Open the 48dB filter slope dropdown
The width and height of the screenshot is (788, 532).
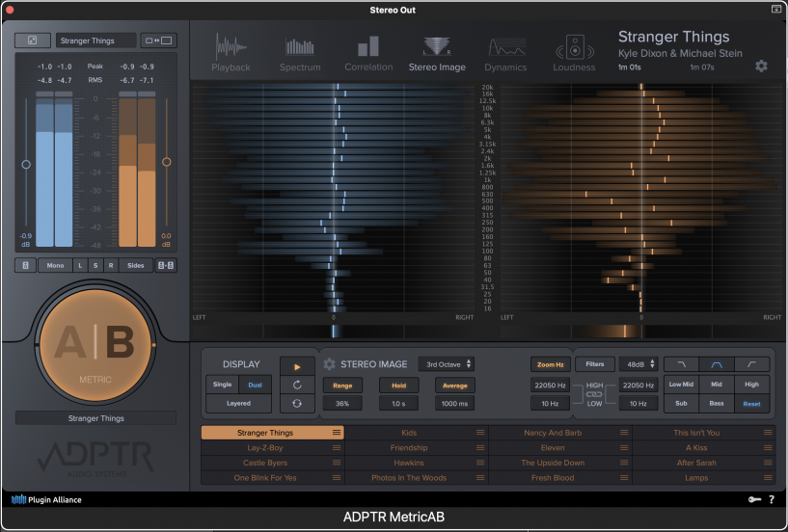coord(639,364)
